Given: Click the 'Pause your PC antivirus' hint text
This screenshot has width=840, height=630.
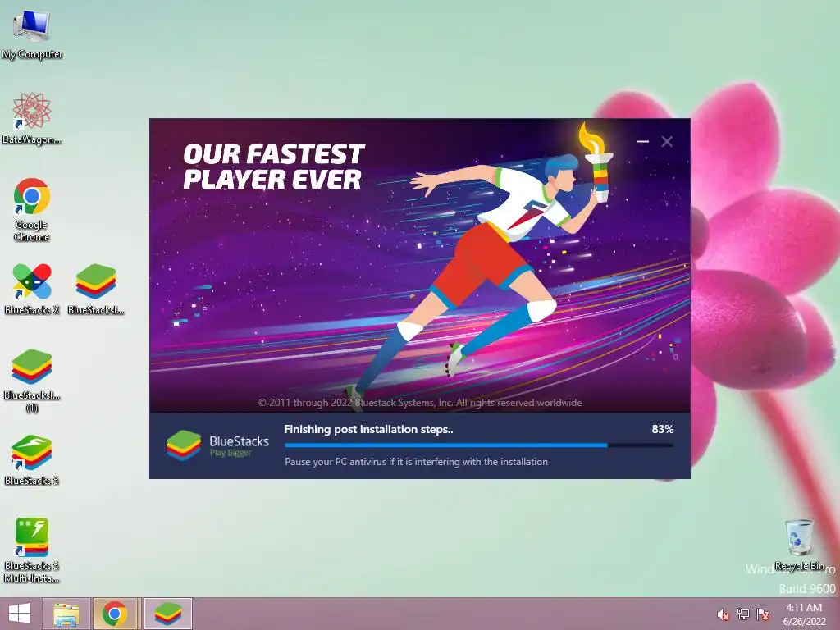Looking at the screenshot, I should click(x=416, y=461).
